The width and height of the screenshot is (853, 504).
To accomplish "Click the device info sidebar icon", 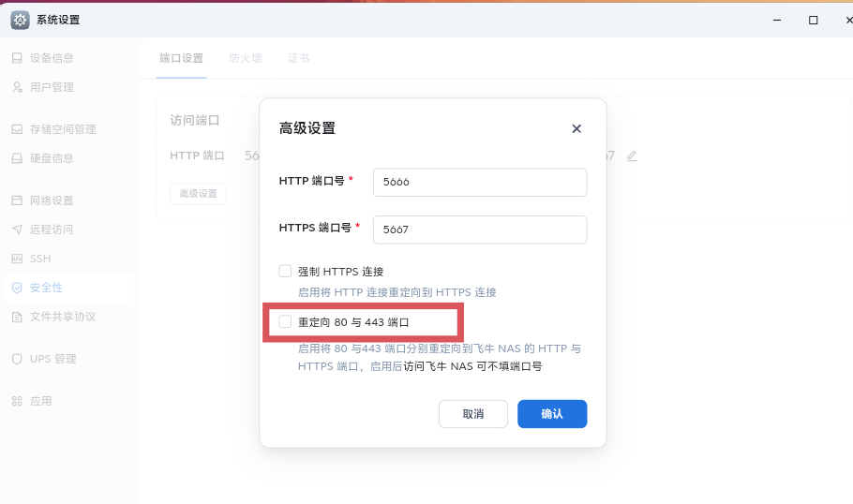I will coord(16,58).
